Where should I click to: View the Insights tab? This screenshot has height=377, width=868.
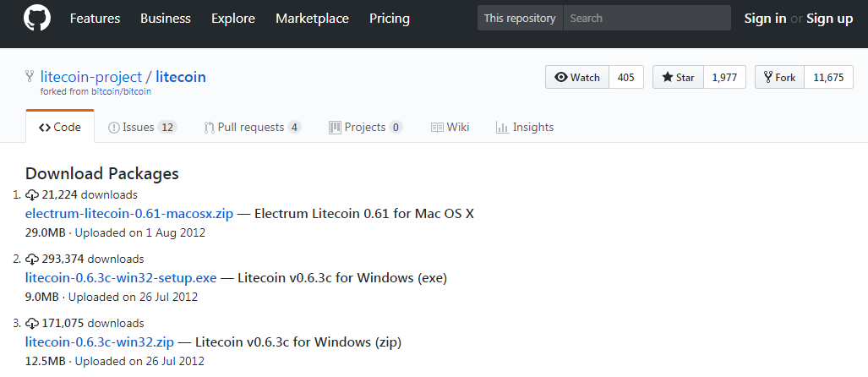click(x=525, y=128)
